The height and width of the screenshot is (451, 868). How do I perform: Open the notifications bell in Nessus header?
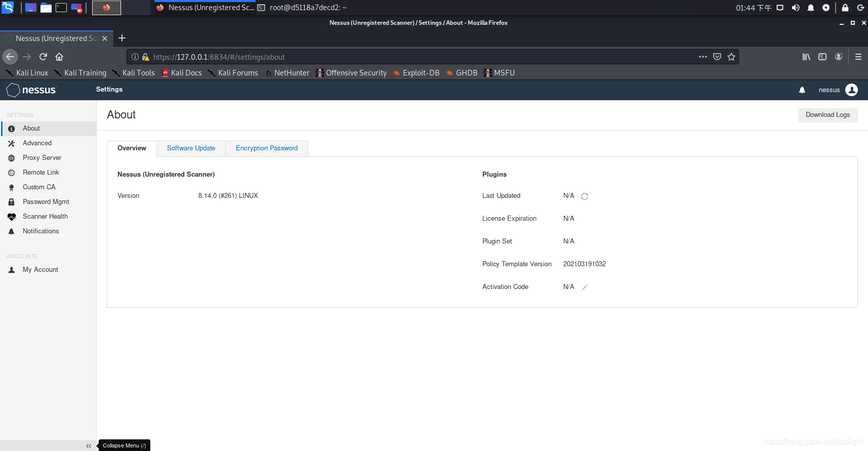pyautogui.click(x=802, y=90)
